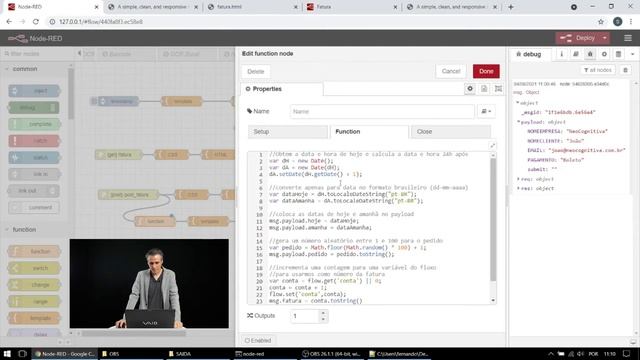The image size is (640, 360).
Task: Open node appearance icon in editor tray
Action: click(x=498, y=89)
